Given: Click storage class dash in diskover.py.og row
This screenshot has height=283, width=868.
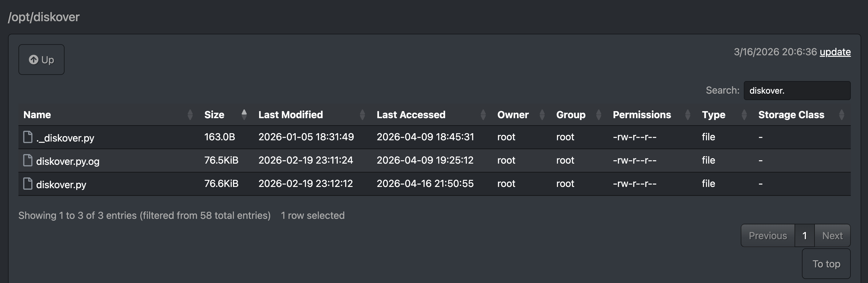Looking at the screenshot, I should coord(760,161).
